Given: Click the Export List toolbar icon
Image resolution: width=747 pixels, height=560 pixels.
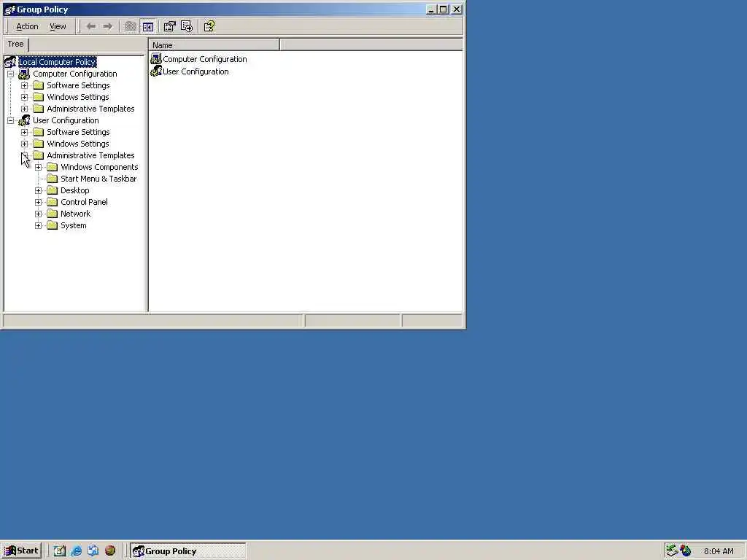Looking at the screenshot, I should pyautogui.click(x=187, y=27).
